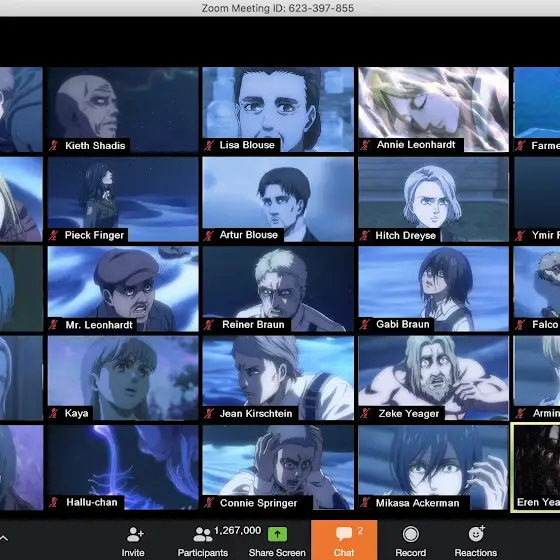
Task: Click muted mic icon on Kaya tile
Action: pos(54,413)
